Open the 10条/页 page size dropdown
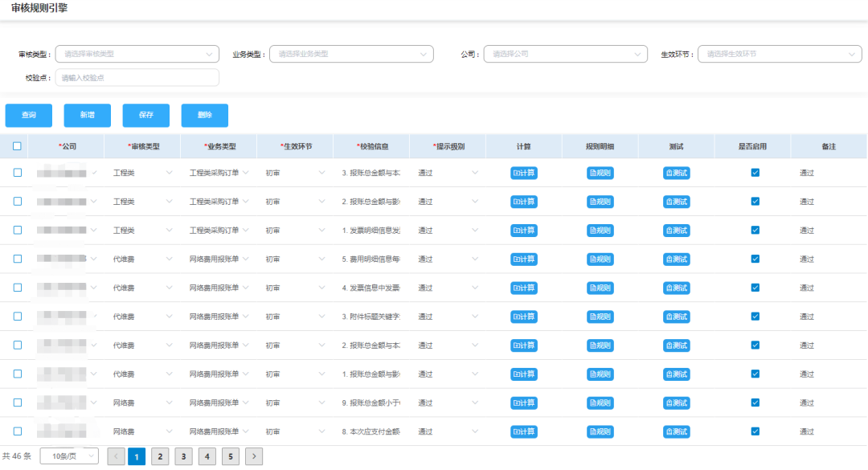Viewport: 868px width, 470px height. 69,456
